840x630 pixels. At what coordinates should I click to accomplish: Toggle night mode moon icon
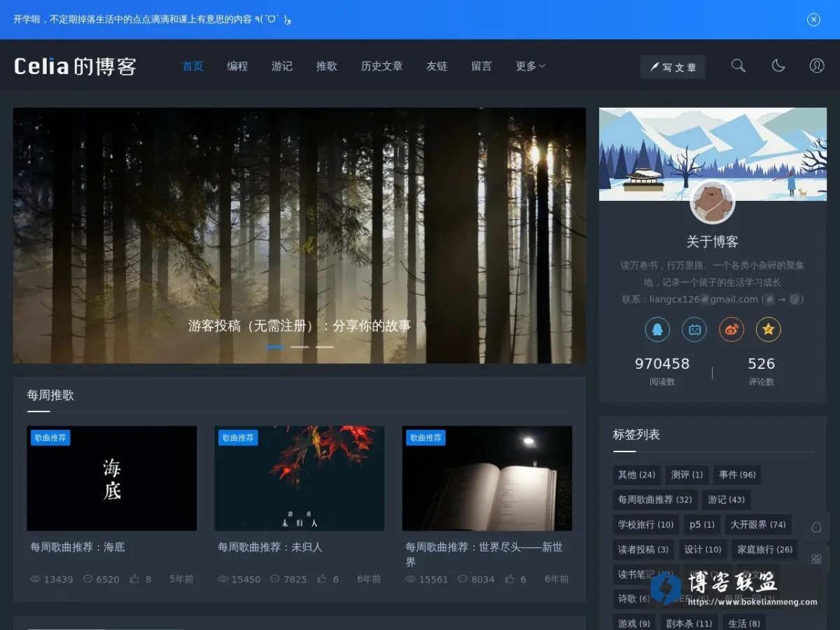[778, 66]
